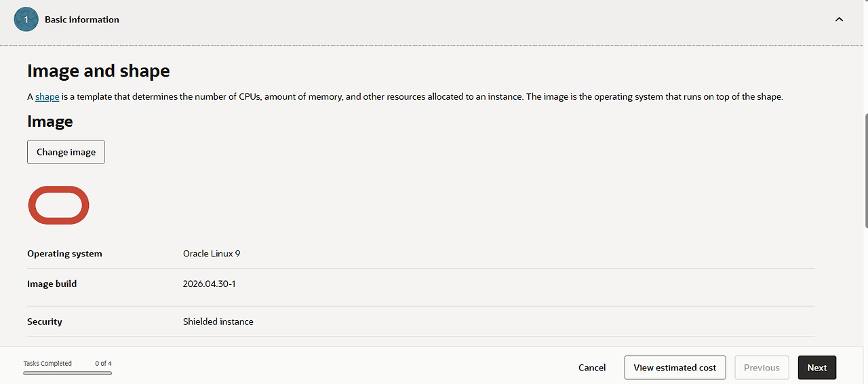Click the Operating system row label
868x384 pixels.
64,254
